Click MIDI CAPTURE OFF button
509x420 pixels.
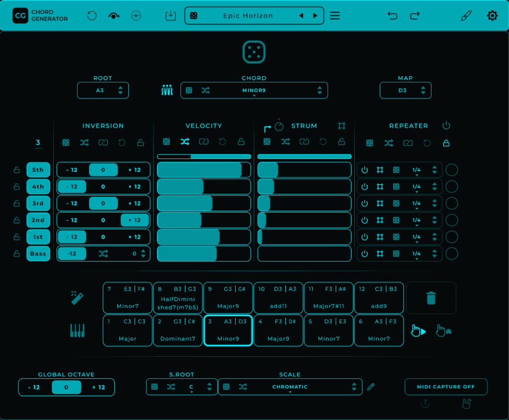pos(446,387)
